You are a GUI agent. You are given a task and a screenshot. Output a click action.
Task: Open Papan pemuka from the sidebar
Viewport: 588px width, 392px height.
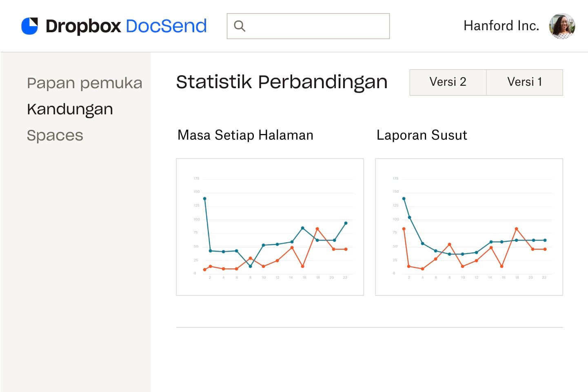(85, 83)
